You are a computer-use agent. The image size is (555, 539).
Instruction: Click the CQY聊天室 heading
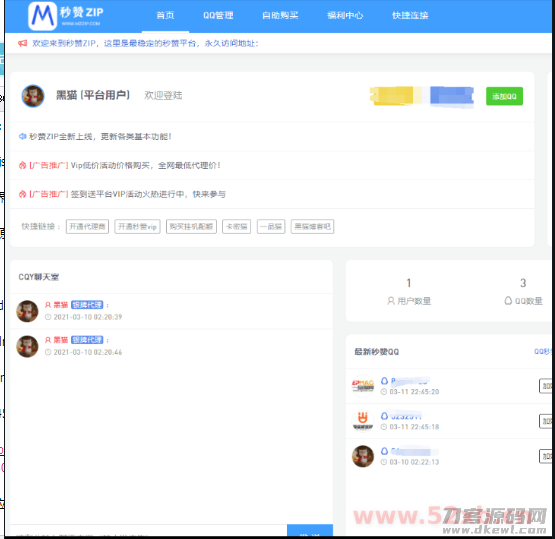[x=39, y=277]
